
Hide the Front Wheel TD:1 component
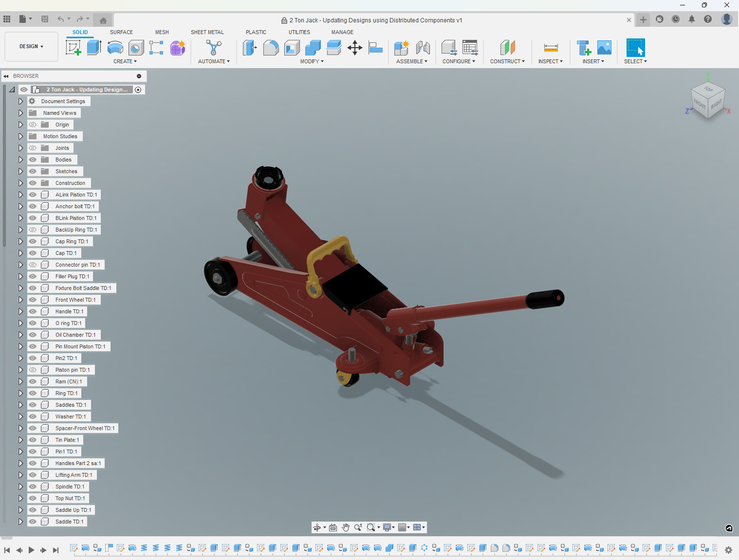33,300
